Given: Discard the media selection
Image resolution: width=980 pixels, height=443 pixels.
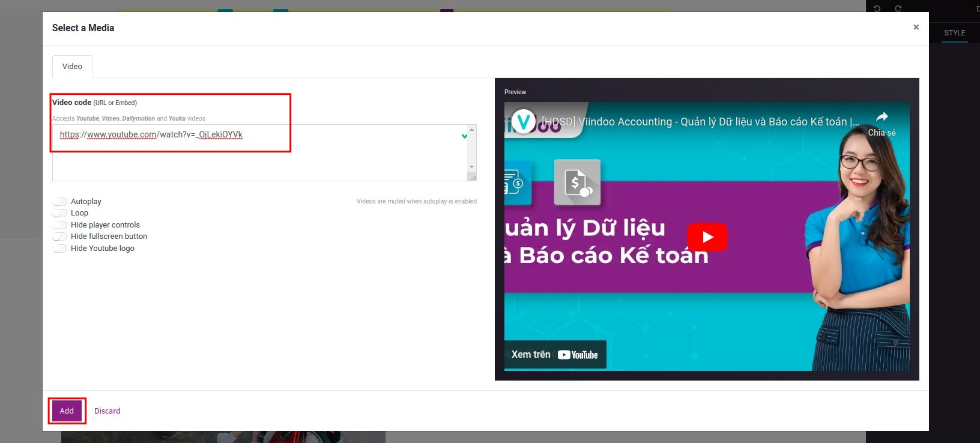Looking at the screenshot, I should (107, 411).
